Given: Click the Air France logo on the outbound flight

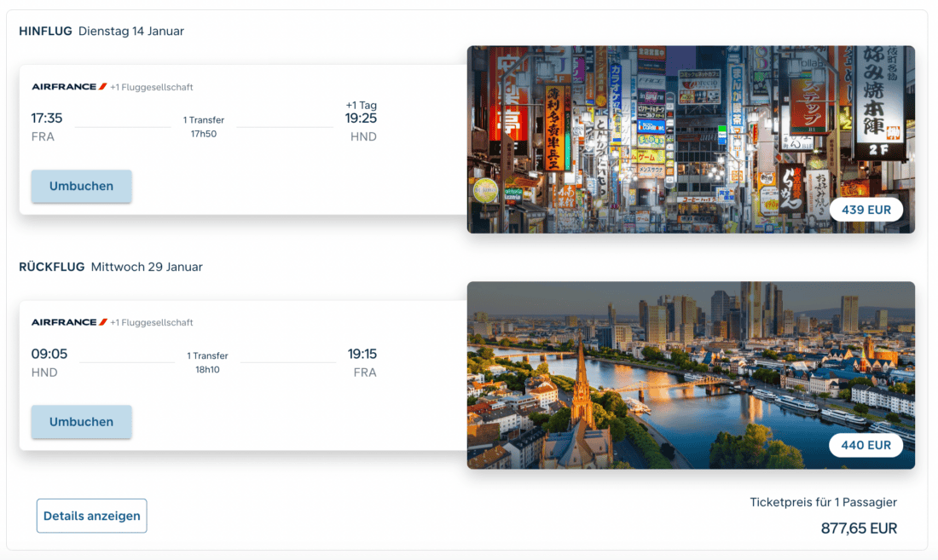Looking at the screenshot, I should tap(69, 87).
